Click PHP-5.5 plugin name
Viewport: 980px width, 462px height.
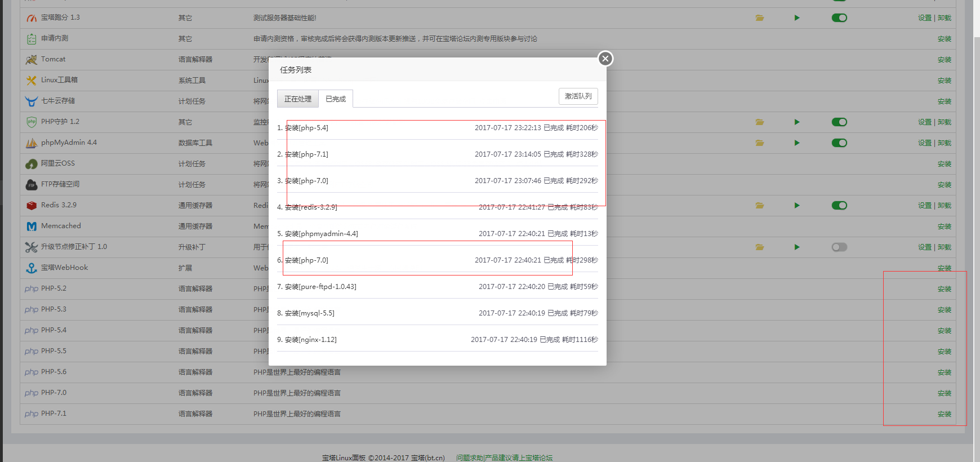(x=54, y=351)
